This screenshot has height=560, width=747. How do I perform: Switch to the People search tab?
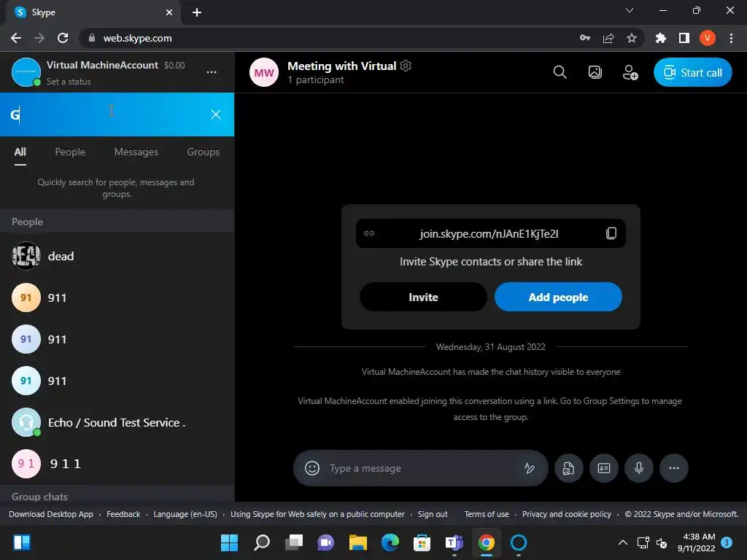tap(70, 152)
